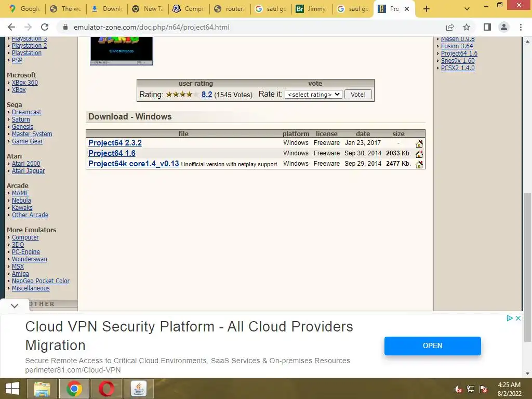Open the Mesen 0.9.8 link
Screen dimensions: 532x399
pyautogui.click(x=458, y=39)
